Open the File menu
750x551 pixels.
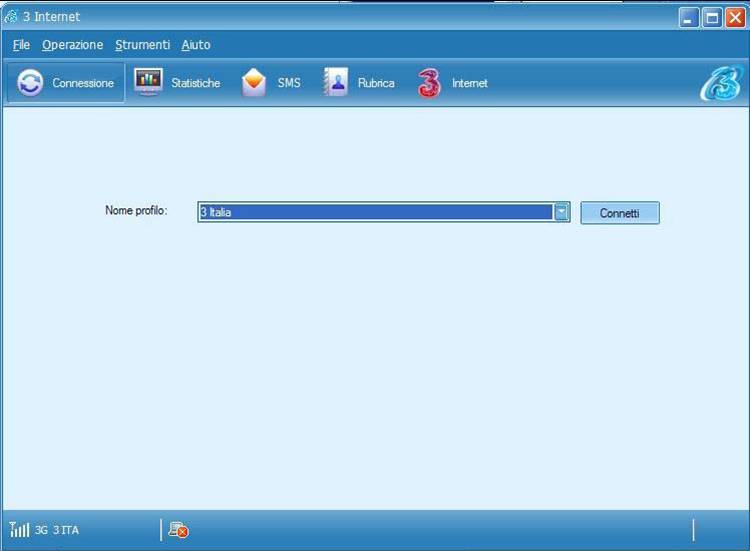point(21,45)
